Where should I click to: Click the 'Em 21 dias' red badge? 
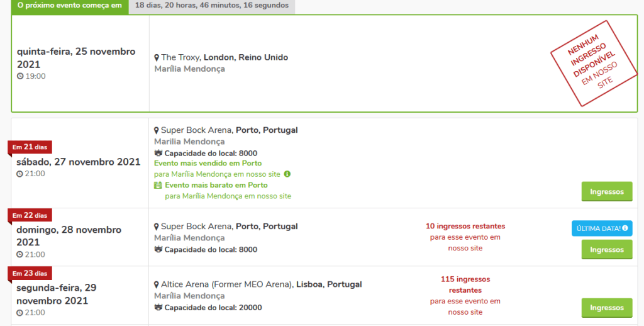(30, 147)
